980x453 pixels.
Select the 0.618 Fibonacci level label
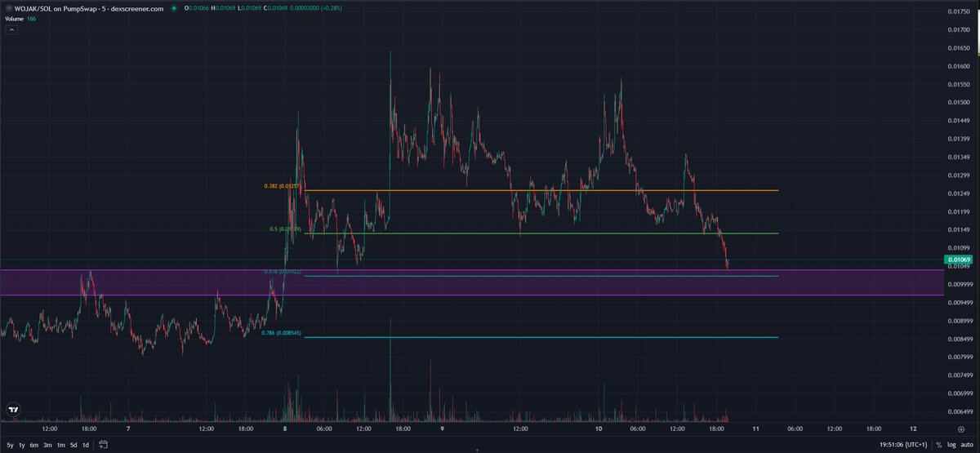coord(283,272)
